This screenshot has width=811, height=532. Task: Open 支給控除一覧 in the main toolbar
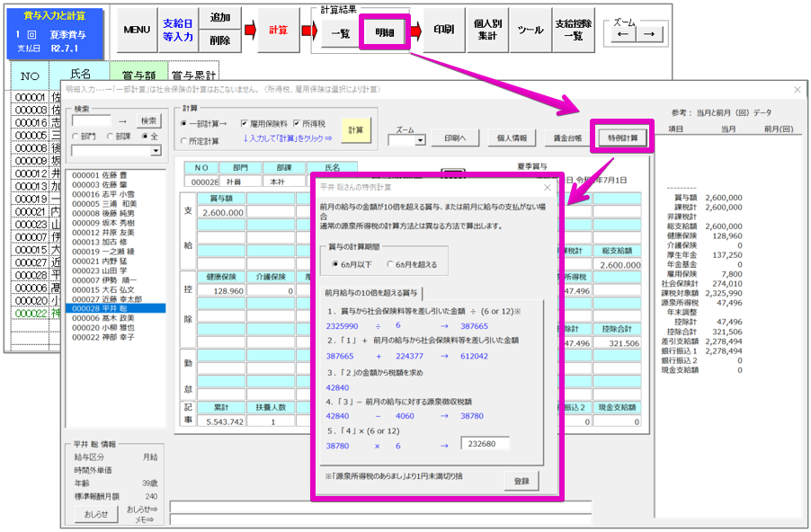pos(574,30)
